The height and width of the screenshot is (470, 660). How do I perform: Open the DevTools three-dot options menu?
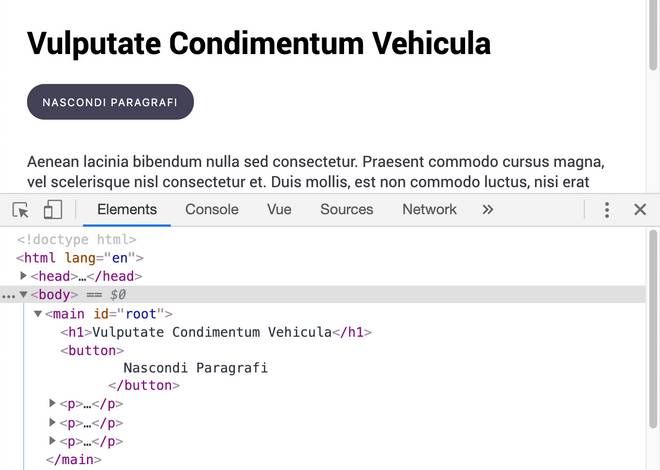point(607,210)
